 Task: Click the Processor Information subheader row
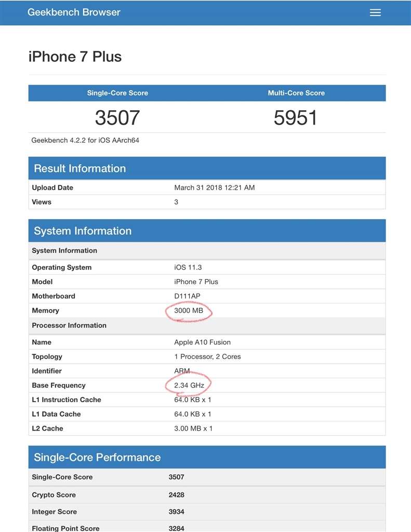pyautogui.click(x=207, y=325)
